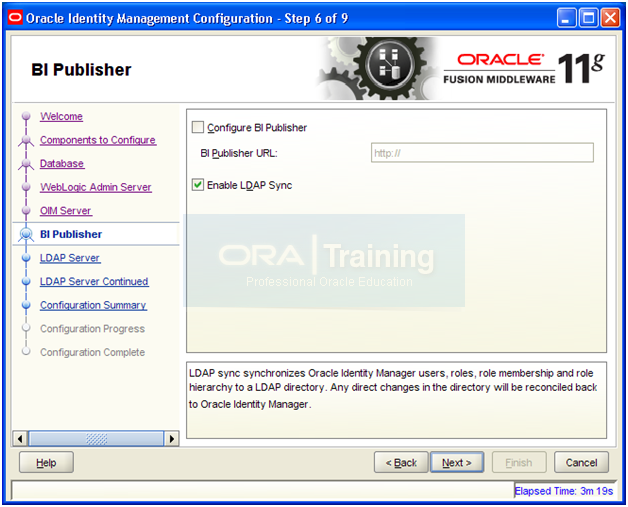Go to LDAP Server step
The width and height of the screenshot is (628, 507).
point(70,258)
